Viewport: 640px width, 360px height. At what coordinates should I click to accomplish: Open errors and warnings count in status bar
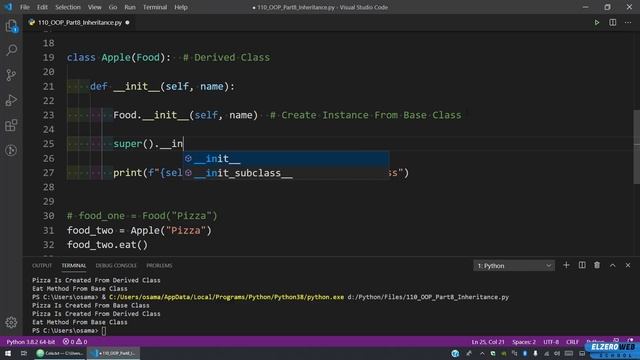(x=75, y=342)
